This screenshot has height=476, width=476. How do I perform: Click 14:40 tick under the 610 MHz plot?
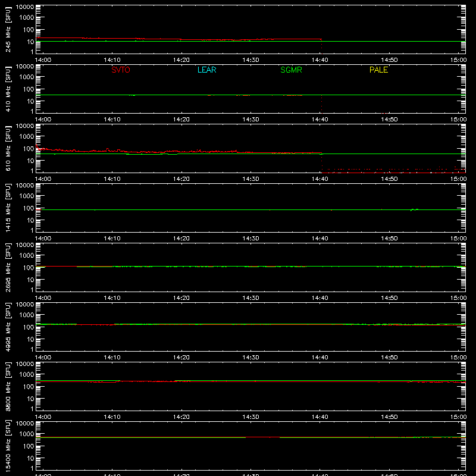pos(320,179)
